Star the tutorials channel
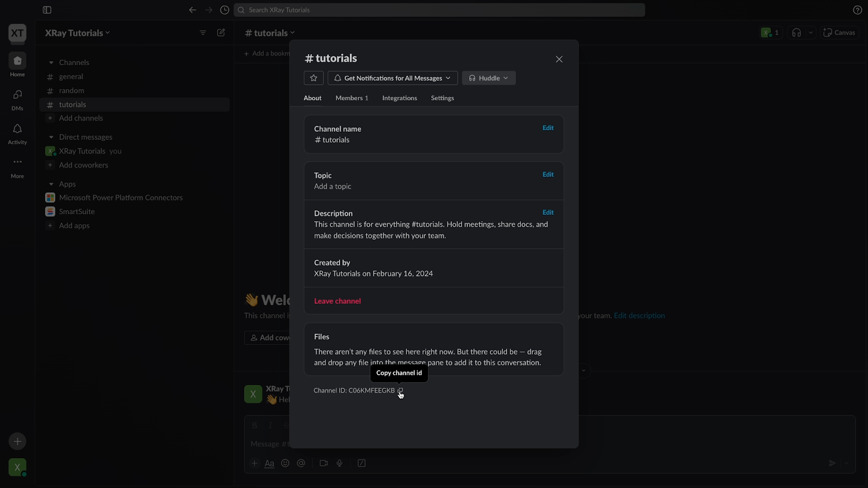Image resolution: width=868 pixels, height=488 pixels. coord(314,78)
